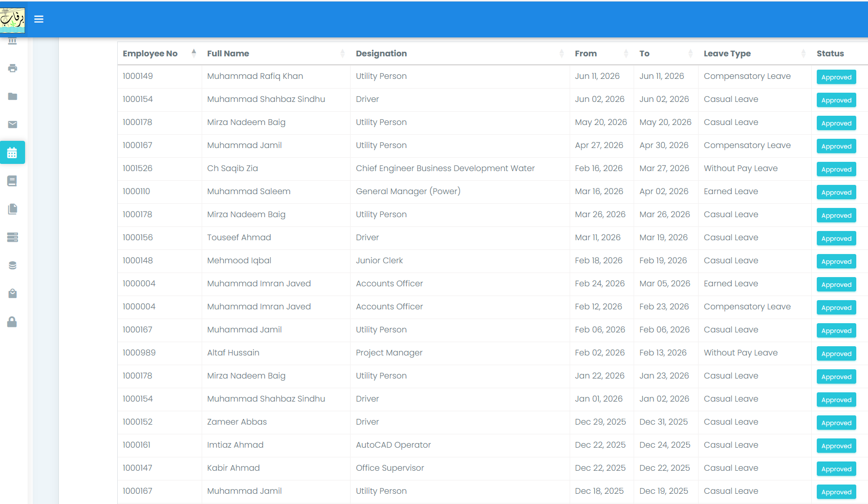This screenshot has height=504, width=868.
Task: Click From date Dec 29, 2025
Action: click(x=601, y=422)
